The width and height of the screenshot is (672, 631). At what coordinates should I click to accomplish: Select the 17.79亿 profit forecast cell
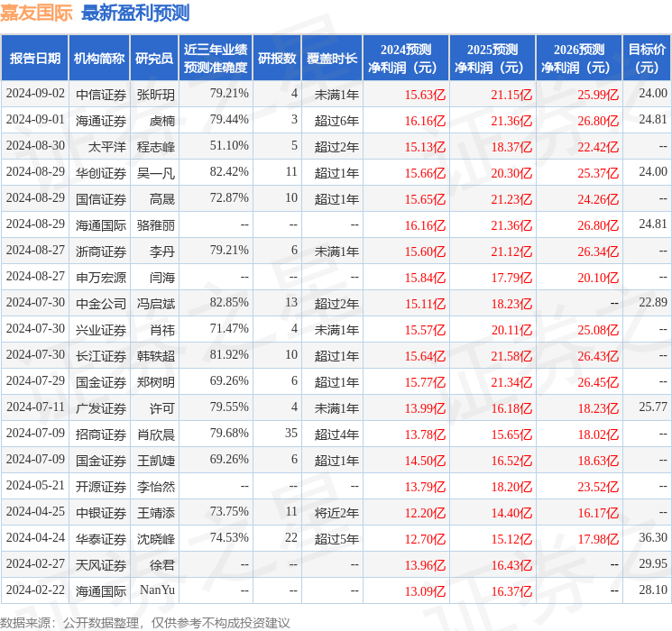pyautogui.click(x=492, y=277)
